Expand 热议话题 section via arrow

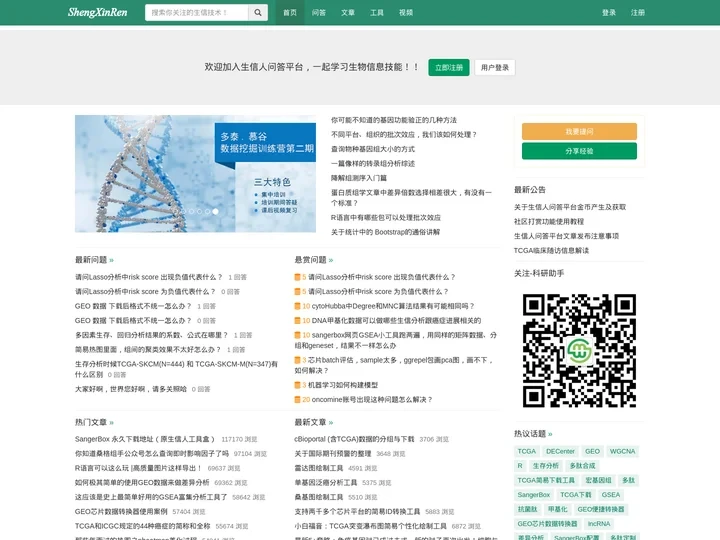coord(550,434)
